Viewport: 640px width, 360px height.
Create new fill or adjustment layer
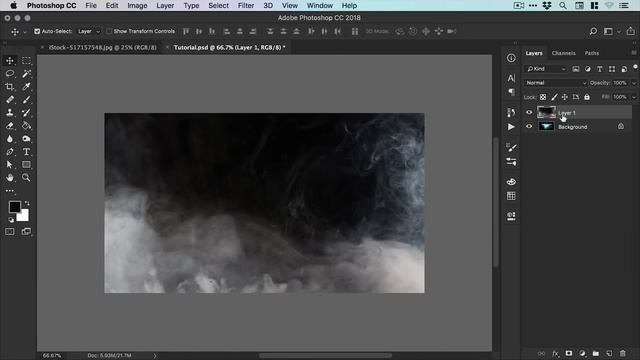click(582, 353)
